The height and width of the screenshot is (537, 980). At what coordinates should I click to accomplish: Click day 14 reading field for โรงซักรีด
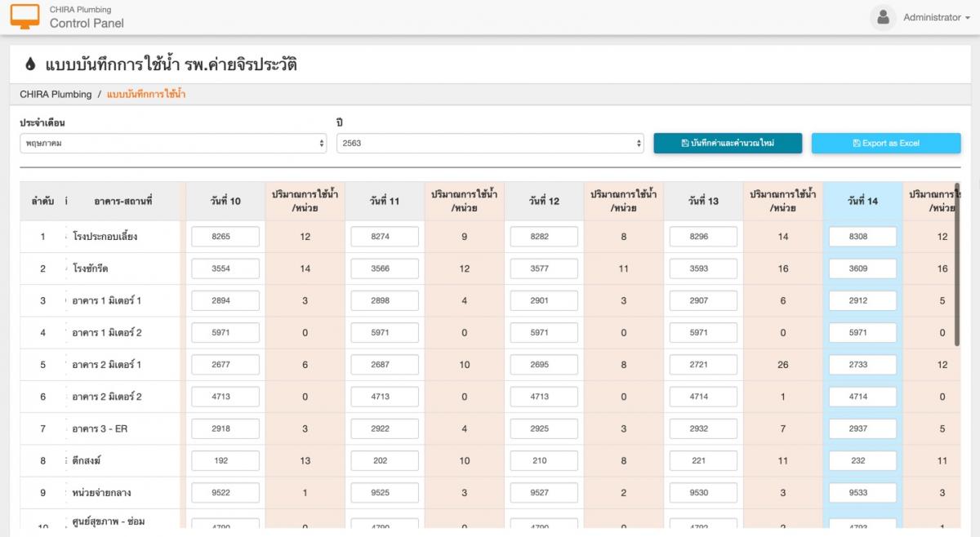coord(862,268)
